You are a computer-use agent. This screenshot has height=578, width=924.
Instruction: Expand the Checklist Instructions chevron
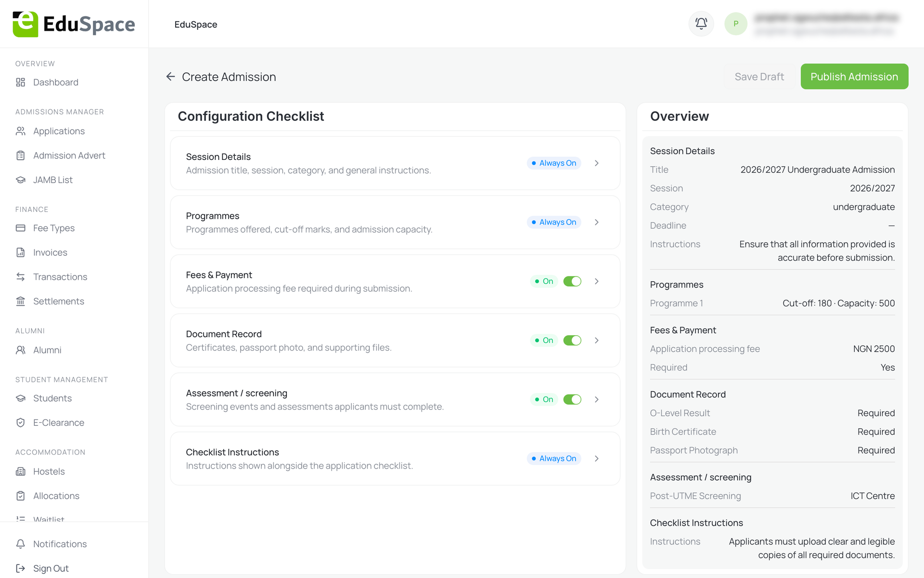(x=597, y=459)
